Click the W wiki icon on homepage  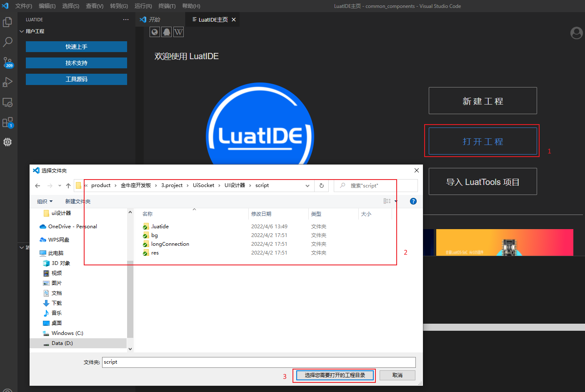click(x=178, y=32)
